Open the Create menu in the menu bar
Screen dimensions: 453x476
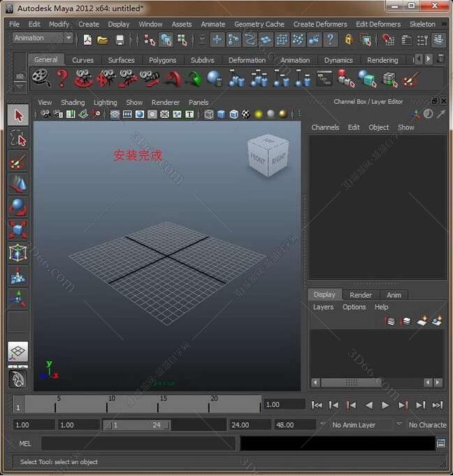(88, 24)
